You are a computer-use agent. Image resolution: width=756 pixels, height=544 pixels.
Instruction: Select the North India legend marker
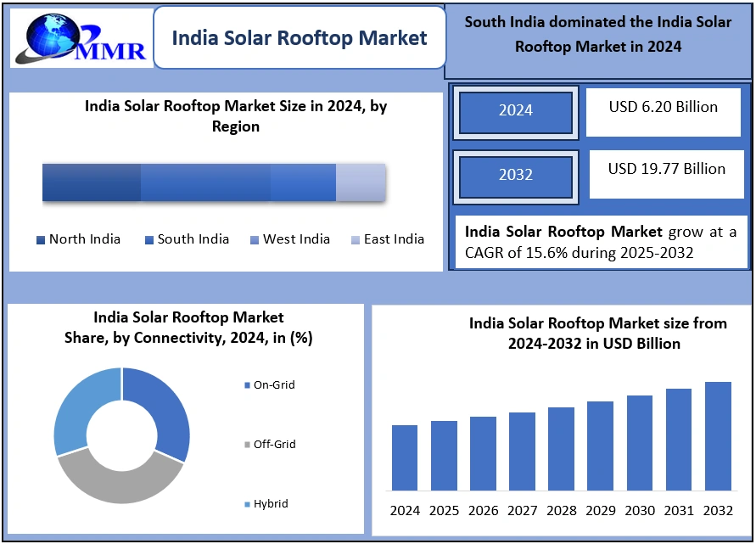[41, 240]
